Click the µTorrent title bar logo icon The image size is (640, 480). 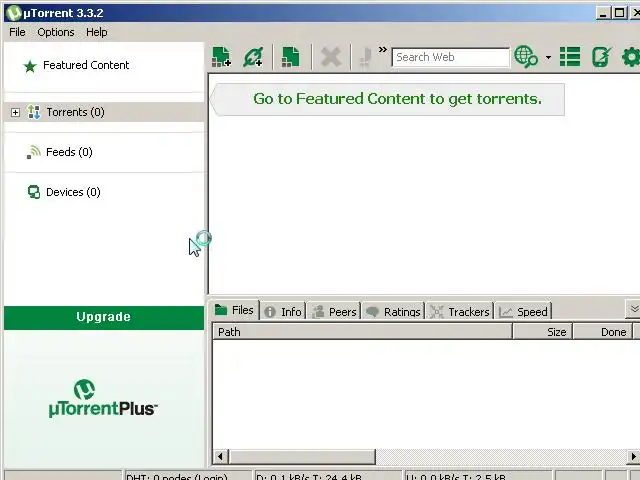[14, 13]
